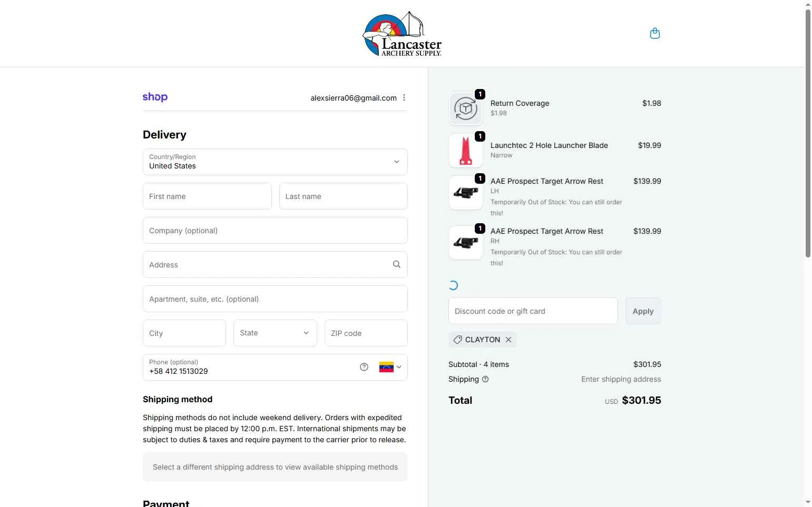
Task: Click the Shop pay logo
Action: coord(155,97)
